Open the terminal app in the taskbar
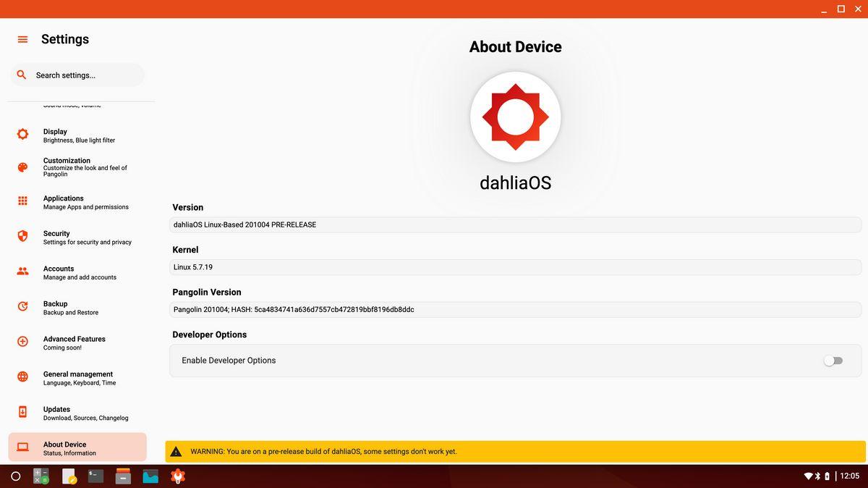The image size is (868, 488). click(95, 476)
